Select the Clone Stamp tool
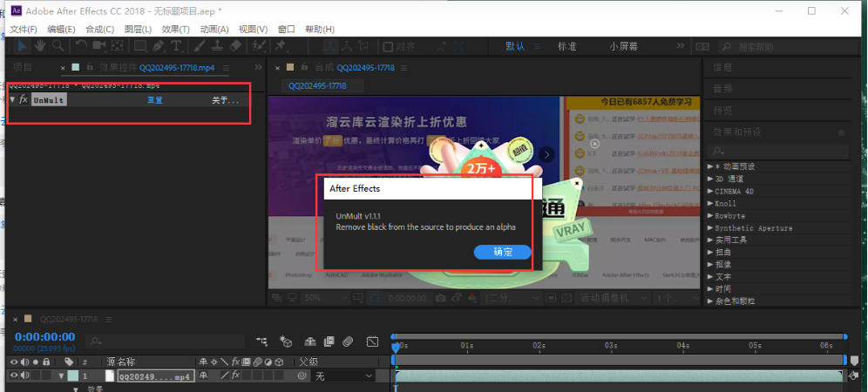 click(218, 45)
